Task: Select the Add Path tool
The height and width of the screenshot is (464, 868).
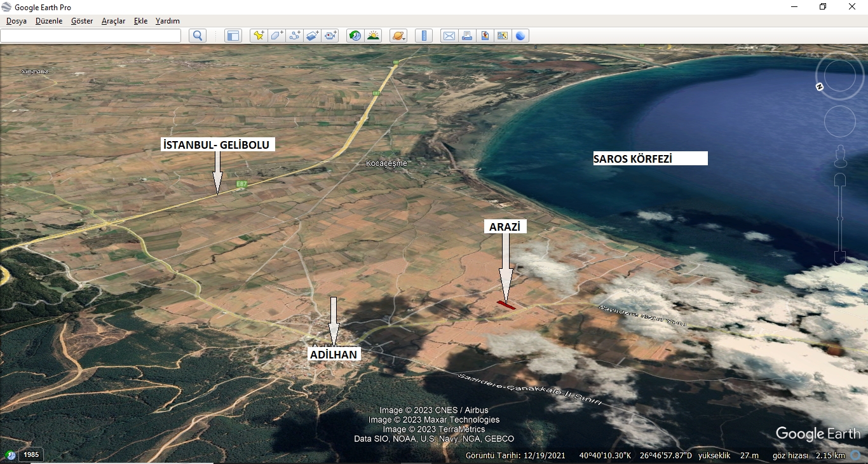Action: pyautogui.click(x=295, y=36)
